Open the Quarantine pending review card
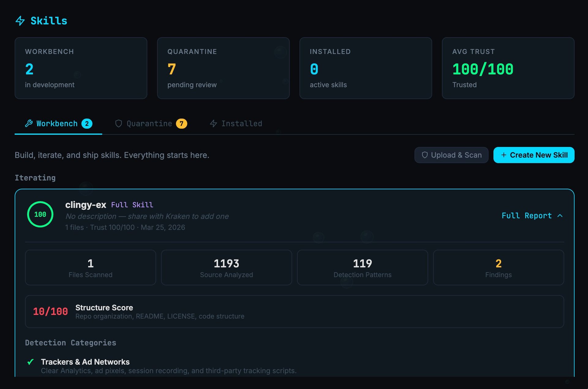 223,68
